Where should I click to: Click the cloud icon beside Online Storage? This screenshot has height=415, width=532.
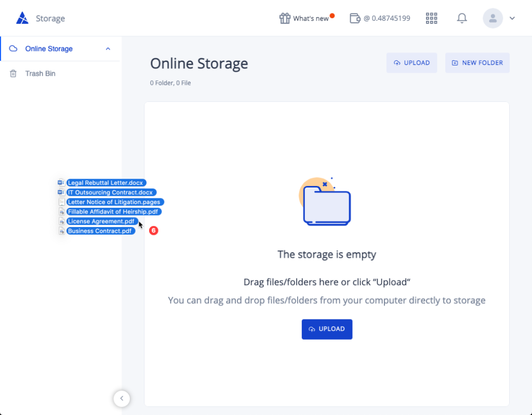click(x=13, y=48)
